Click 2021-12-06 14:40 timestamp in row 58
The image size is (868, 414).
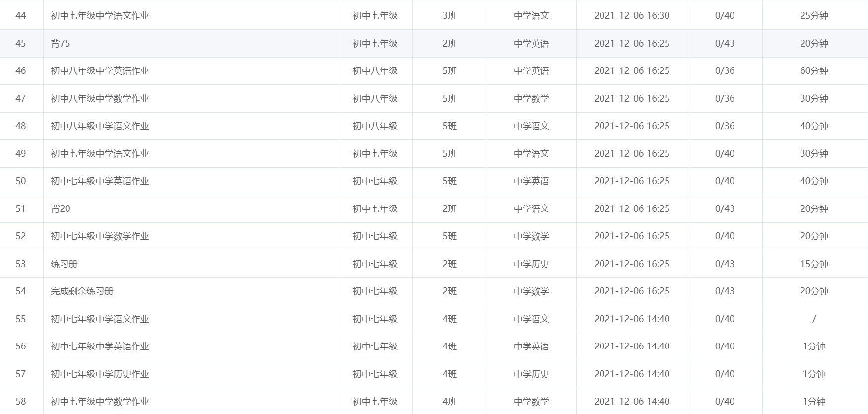631,402
